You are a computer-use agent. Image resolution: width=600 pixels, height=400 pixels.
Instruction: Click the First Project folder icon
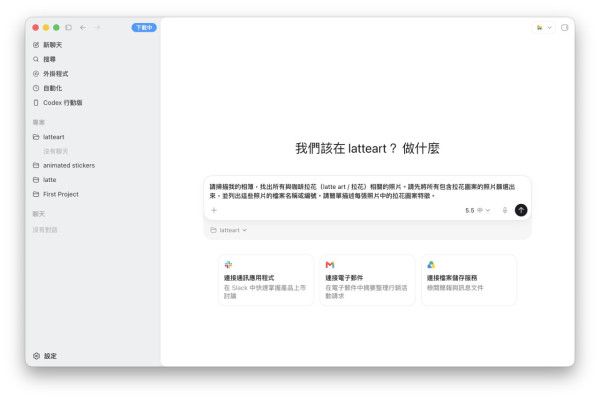(x=36, y=194)
